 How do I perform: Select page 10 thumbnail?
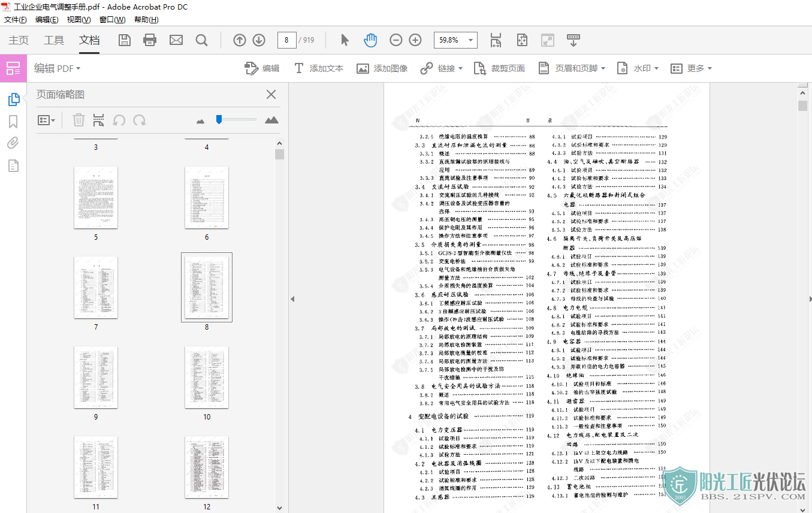point(207,378)
